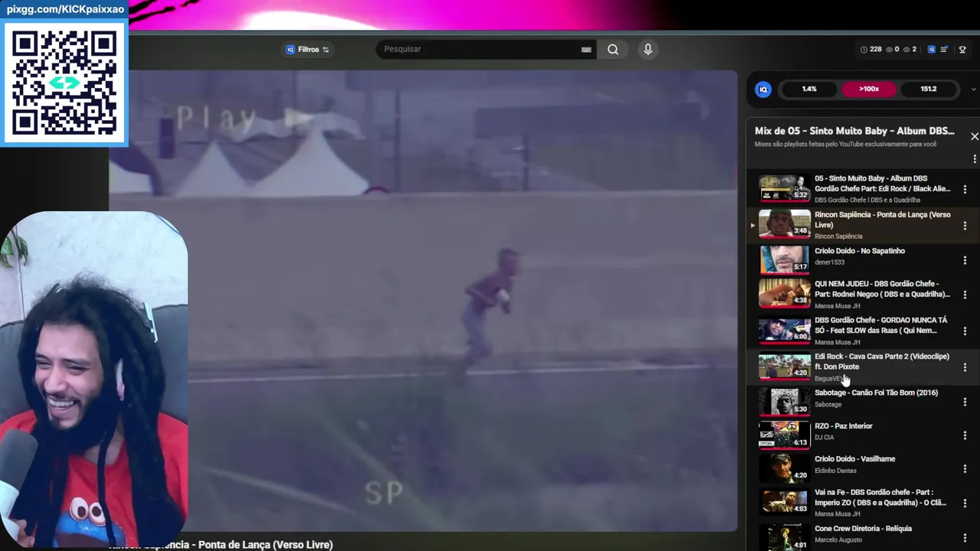Open options for QUI NEM JUDEU video
The image size is (980, 551).
point(965,295)
